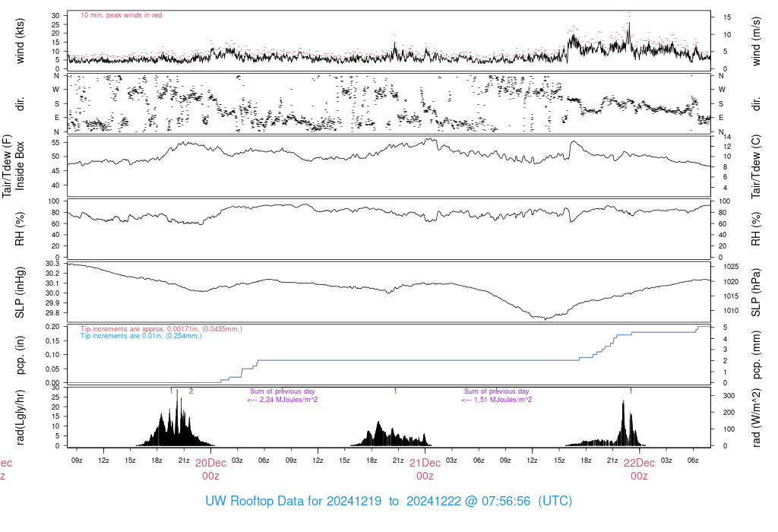This screenshot has height=532, width=778.
Task: Click the 'rad(Lgly/hr)' axis label
Action: pos(20,417)
